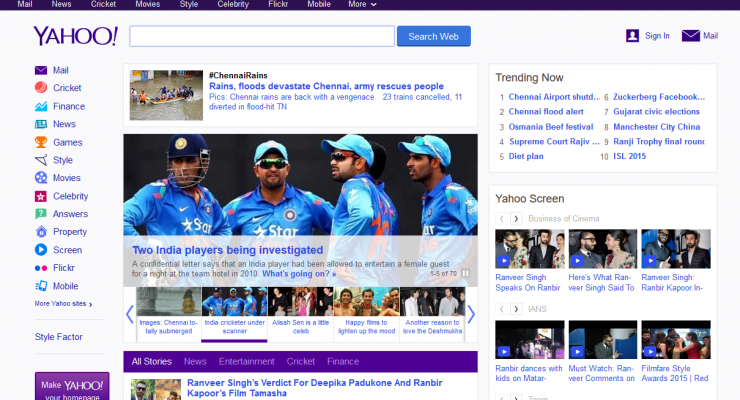Open the Alisah Sen carousel thumbnail
This screenshot has width=740, height=400.
pos(300,314)
